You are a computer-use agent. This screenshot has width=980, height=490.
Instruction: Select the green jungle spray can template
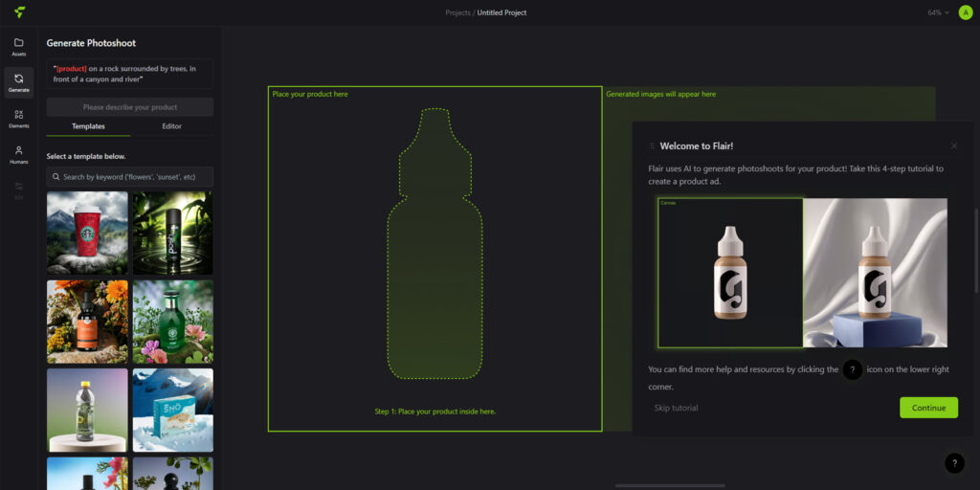point(173,234)
